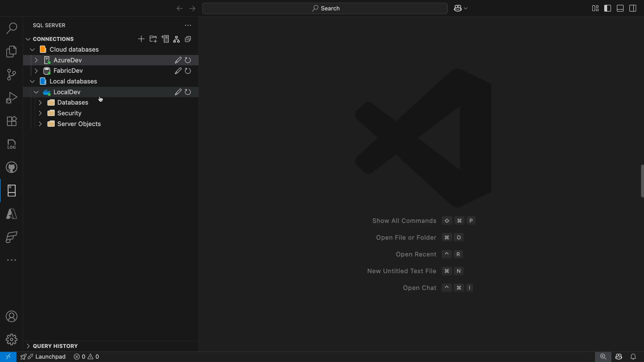Add a new connection with plus icon
Screen dimensions: 644x362
pyautogui.click(x=141, y=39)
